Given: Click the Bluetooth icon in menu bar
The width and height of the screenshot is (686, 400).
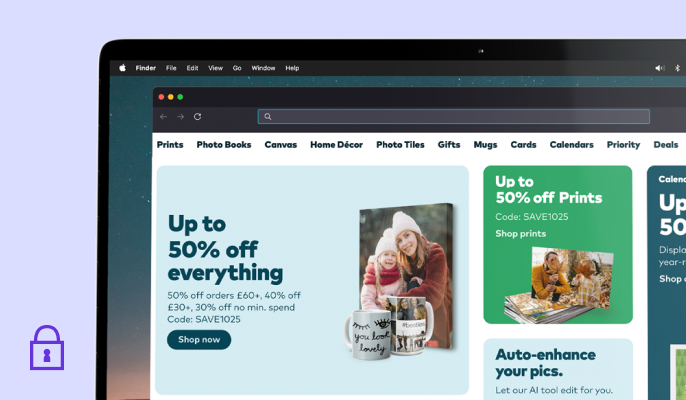Looking at the screenshot, I should [x=677, y=68].
